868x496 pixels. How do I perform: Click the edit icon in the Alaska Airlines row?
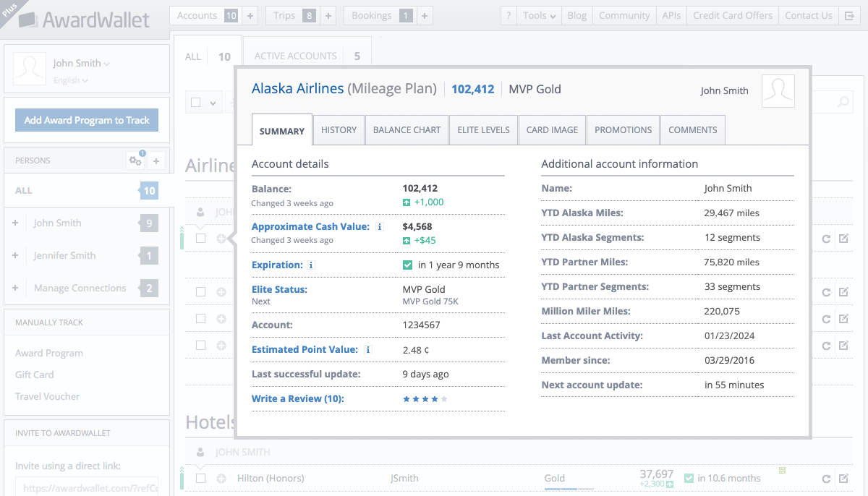click(843, 238)
